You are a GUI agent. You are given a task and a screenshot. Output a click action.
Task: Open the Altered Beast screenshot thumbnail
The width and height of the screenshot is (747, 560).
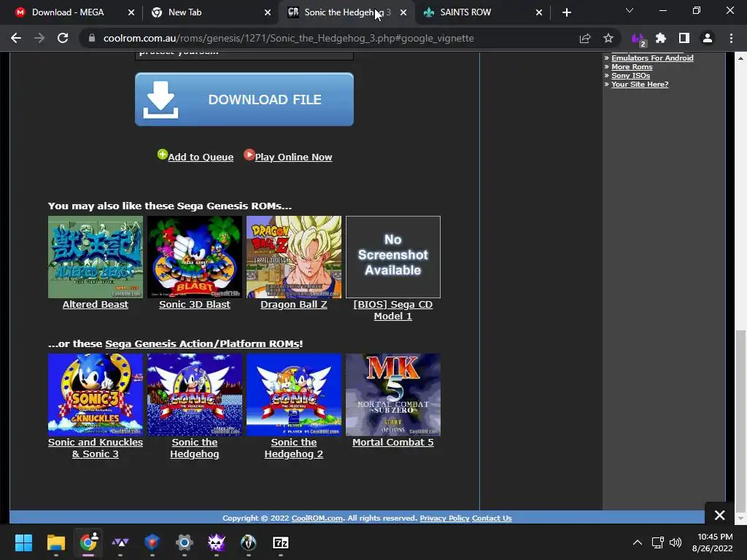(96, 257)
